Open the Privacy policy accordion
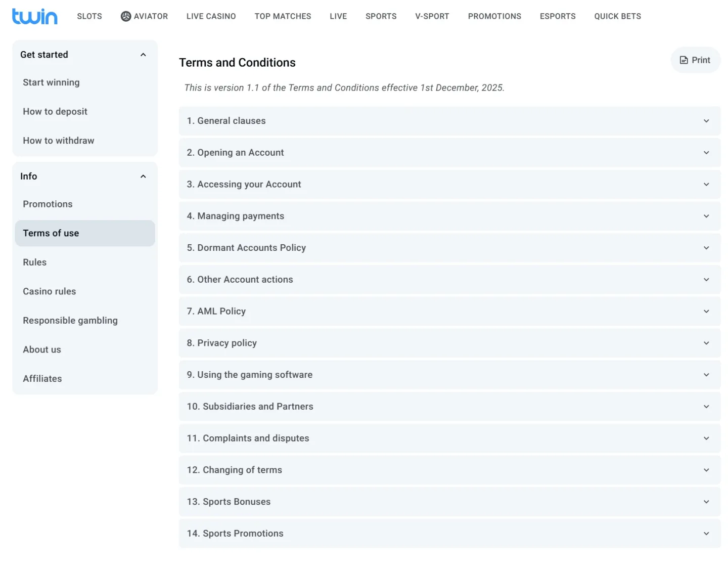728x574 pixels. point(449,343)
